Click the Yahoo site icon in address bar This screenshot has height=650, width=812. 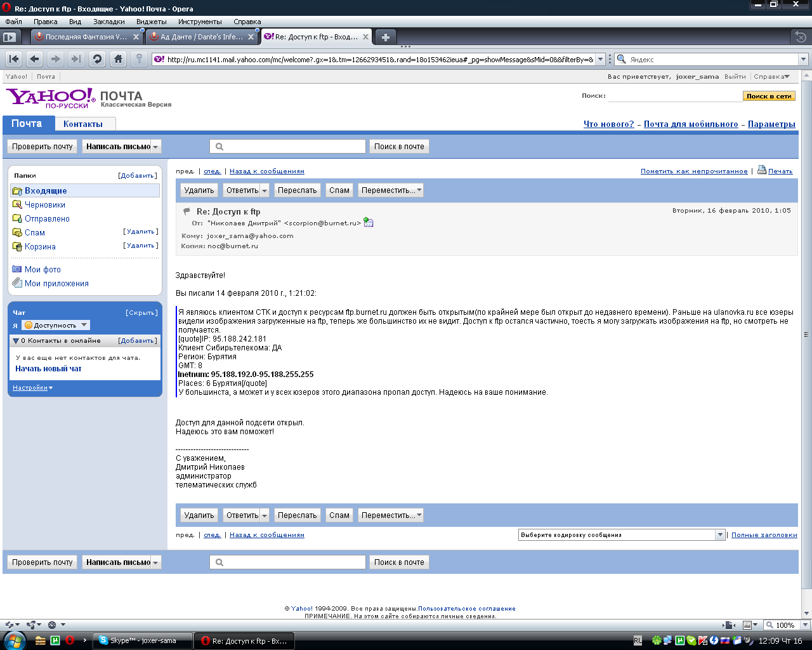click(159, 59)
